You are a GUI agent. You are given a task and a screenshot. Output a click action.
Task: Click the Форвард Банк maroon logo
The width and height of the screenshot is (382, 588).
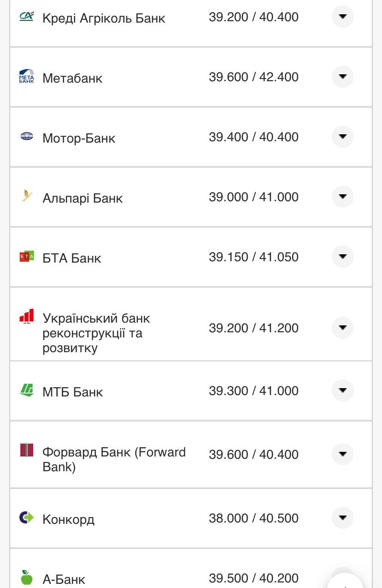tap(26, 450)
